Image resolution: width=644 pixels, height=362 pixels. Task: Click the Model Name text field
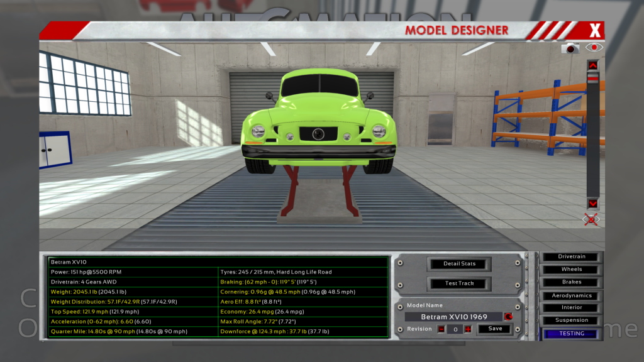tap(453, 317)
